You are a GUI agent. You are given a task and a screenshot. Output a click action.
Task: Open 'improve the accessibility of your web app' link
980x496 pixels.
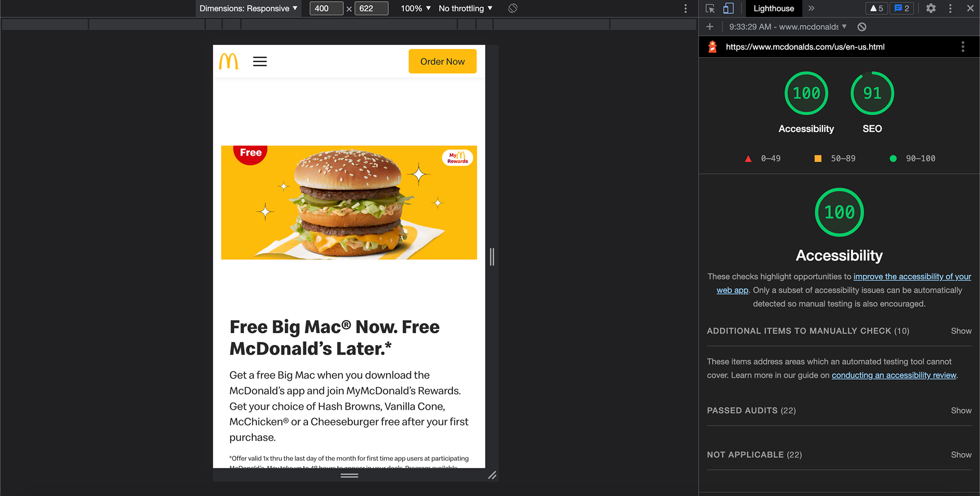[x=912, y=277]
